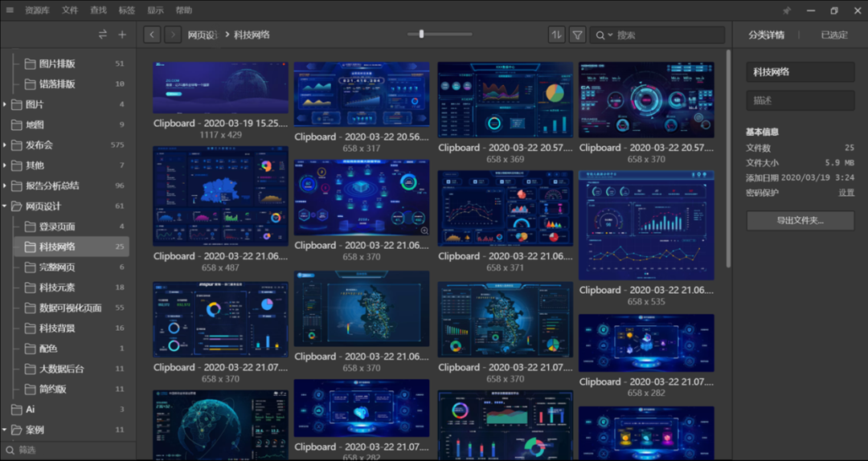
Task: Click the zoom magnifier icon on thumbnail
Action: (x=424, y=230)
